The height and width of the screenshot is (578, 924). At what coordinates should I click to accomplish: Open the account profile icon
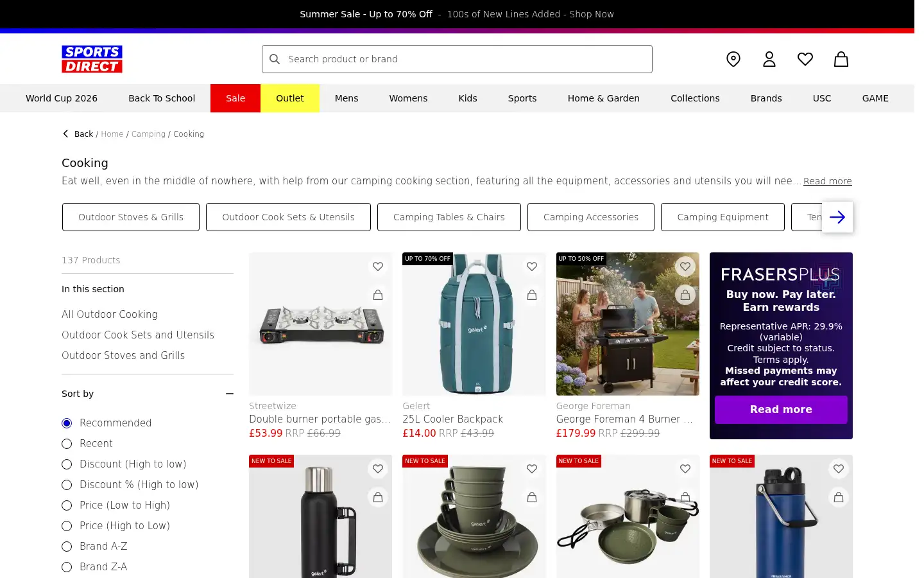click(x=769, y=59)
